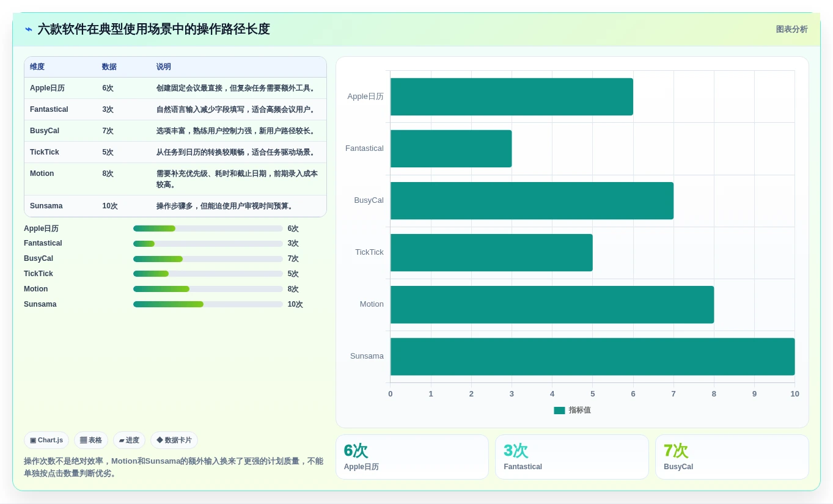
Task: Click the chart title 六款软件在典型使用场景中的操作路径长度
Action: pos(153,29)
